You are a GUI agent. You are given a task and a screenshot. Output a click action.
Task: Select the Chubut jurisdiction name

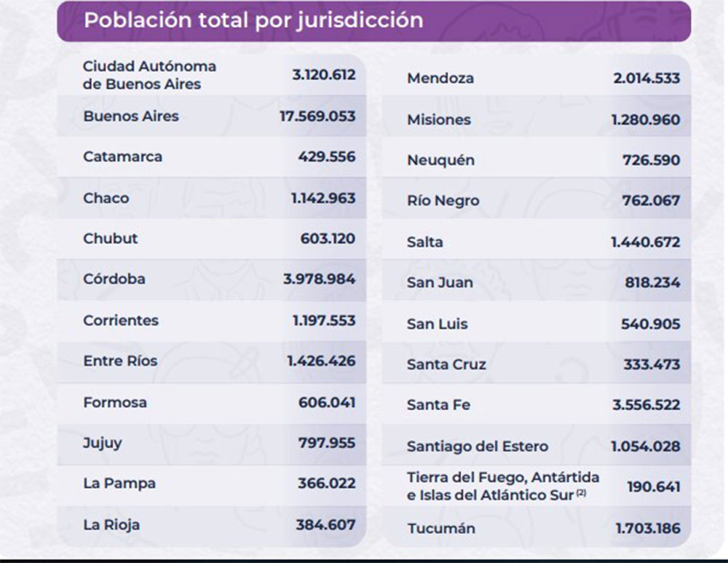point(110,238)
